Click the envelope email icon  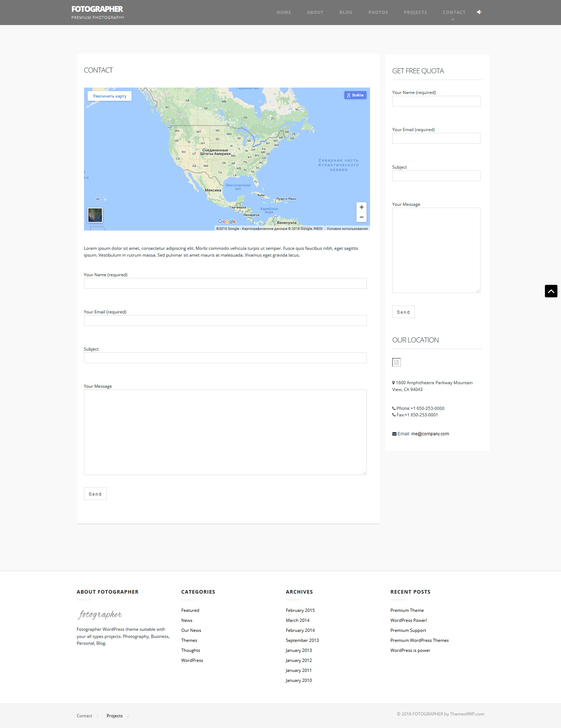click(x=394, y=434)
